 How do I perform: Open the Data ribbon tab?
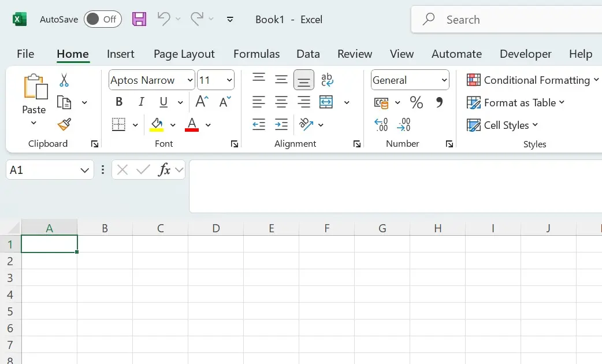click(x=308, y=54)
